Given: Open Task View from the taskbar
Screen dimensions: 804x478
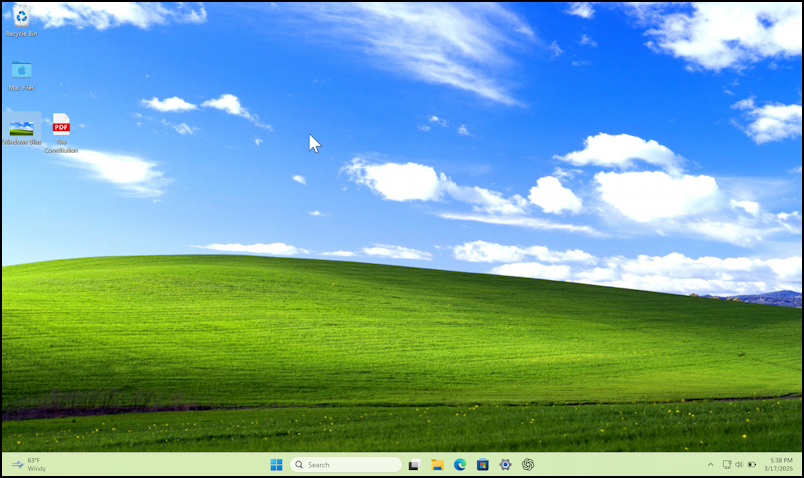Looking at the screenshot, I should [x=414, y=465].
